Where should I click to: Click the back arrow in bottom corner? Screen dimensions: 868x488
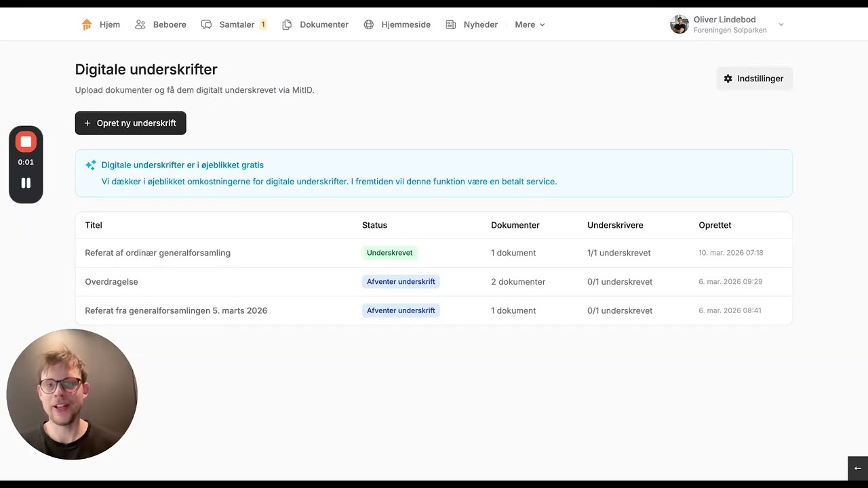[x=858, y=468]
